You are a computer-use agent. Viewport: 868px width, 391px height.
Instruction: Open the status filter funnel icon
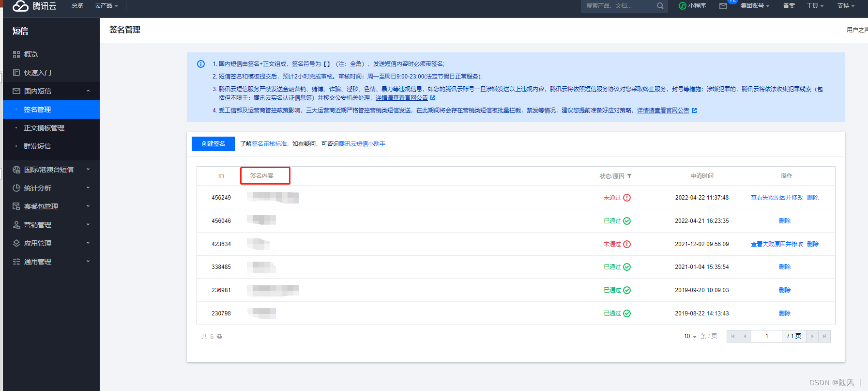629,176
